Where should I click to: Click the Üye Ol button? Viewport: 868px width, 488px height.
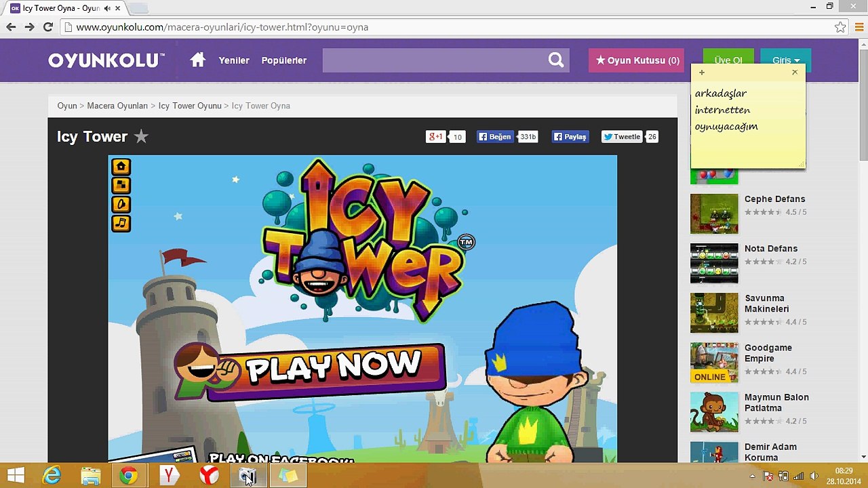pyautogui.click(x=728, y=60)
